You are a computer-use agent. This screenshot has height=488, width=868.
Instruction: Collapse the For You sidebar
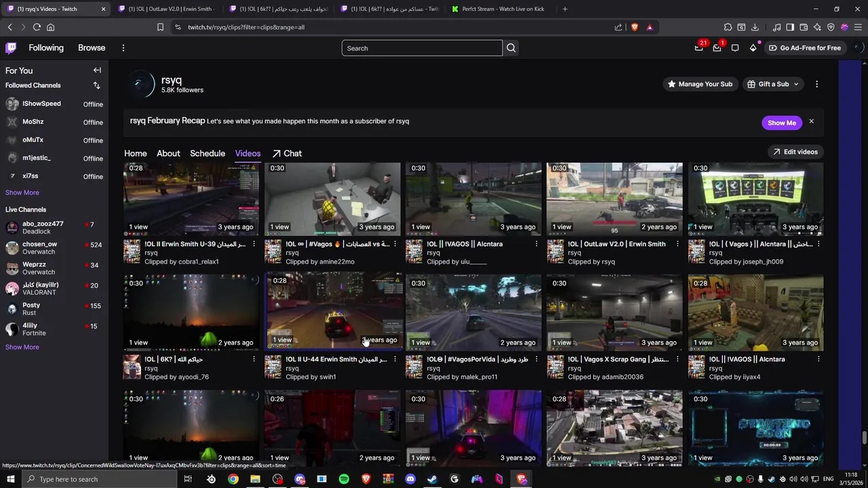coord(97,70)
